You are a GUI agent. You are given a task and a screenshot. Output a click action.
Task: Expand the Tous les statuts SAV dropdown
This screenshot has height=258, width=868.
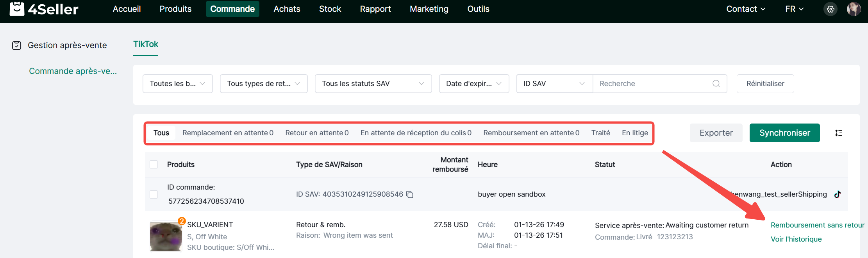(373, 84)
